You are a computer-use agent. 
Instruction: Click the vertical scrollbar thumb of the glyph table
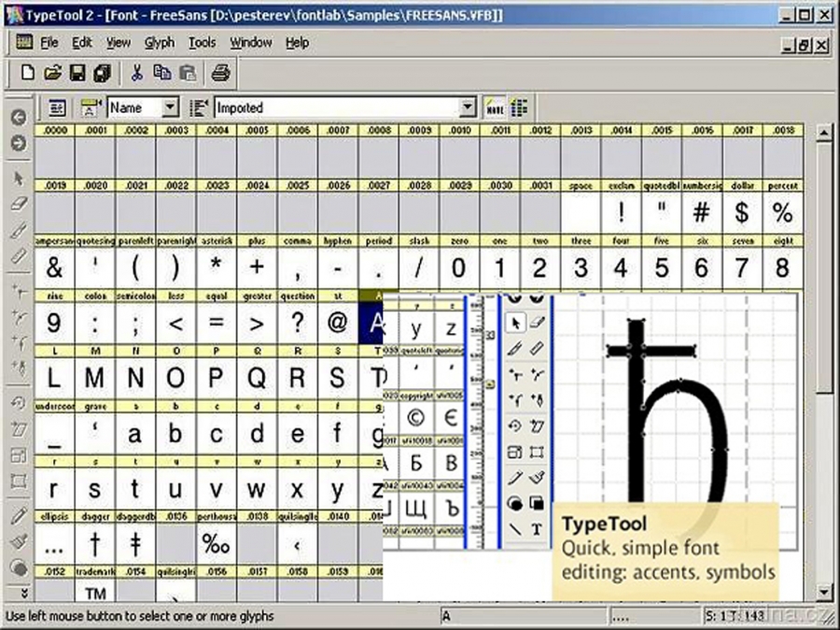pyautogui.click(x=824, y=266)
